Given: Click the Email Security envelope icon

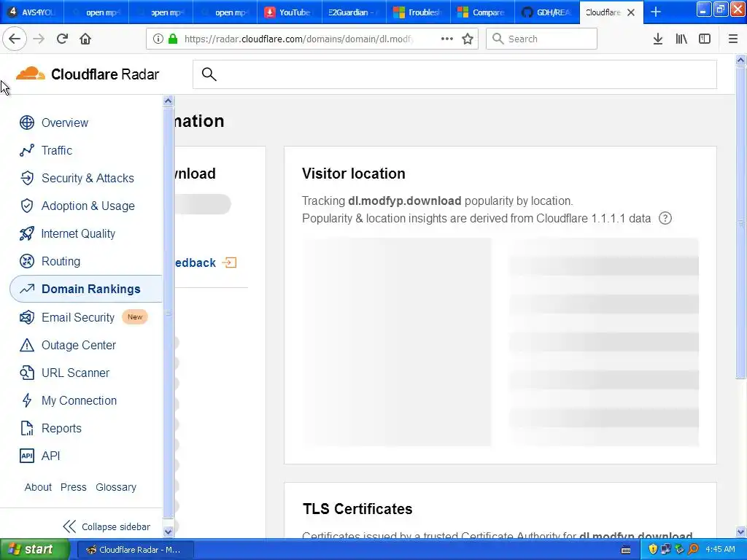Looking at the screenshot, I should [27, 317].
